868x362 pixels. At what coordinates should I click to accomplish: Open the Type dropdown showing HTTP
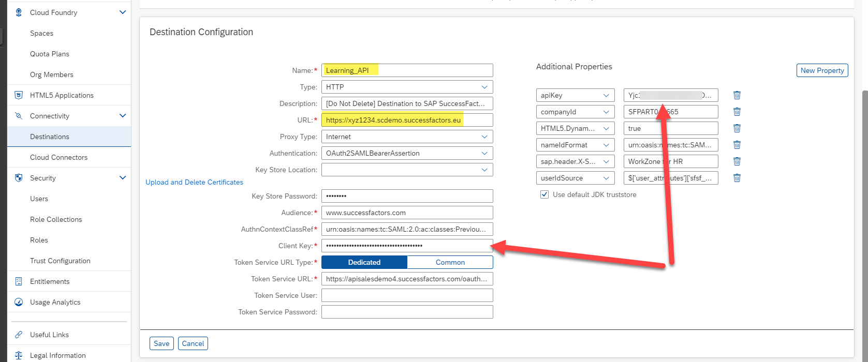[484, 87]
